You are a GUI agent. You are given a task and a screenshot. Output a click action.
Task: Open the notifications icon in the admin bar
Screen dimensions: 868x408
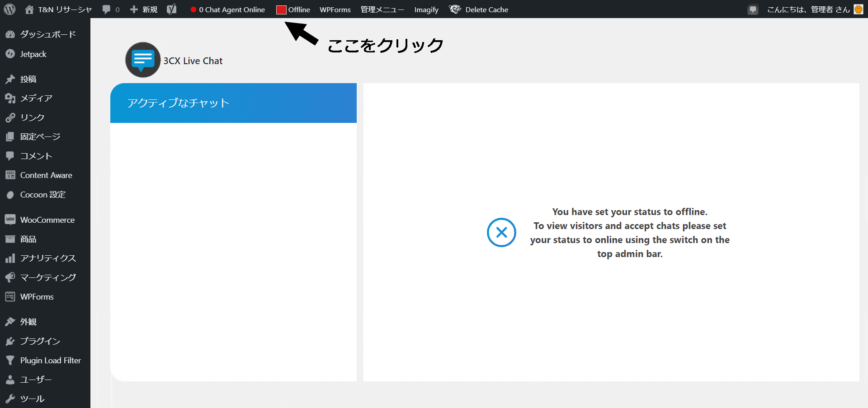(x=753, y=9)
